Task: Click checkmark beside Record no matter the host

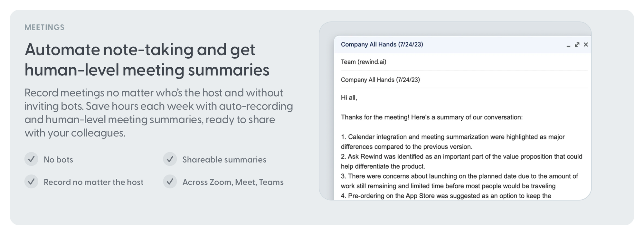Action: 31,182
